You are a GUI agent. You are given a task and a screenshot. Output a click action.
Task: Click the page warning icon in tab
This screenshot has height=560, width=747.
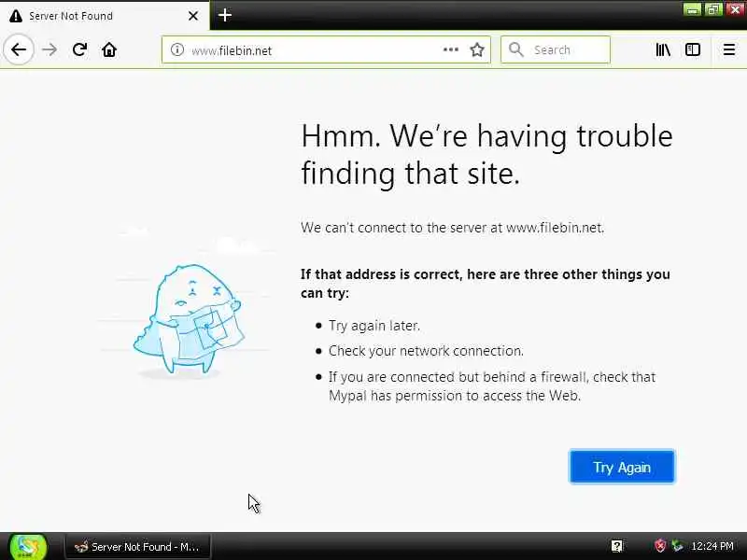pyautogui.click(x=16, y=16)
